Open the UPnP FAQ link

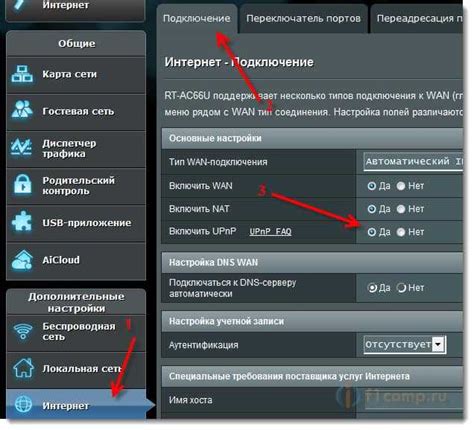click(x=270, y=232)
